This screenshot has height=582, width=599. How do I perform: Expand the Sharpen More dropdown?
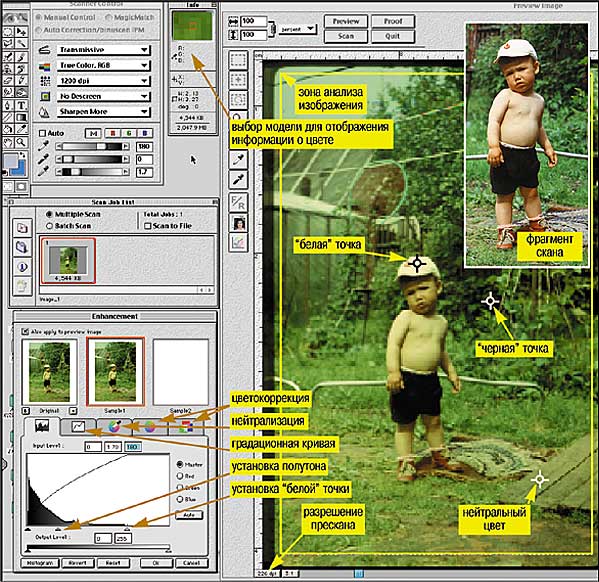104,112
